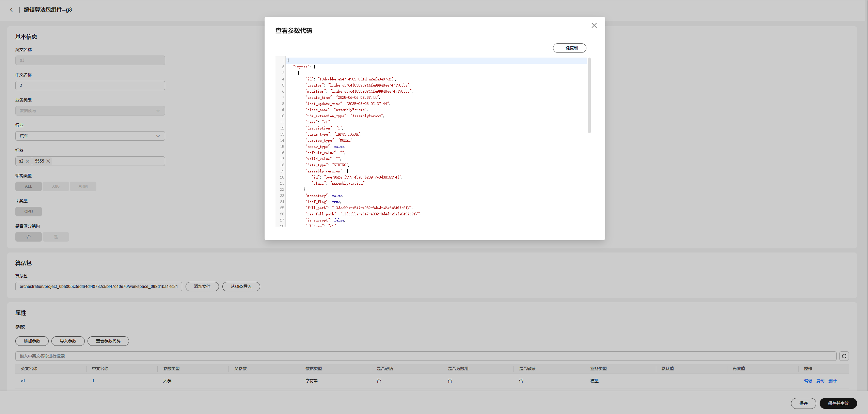Click 从OBS导入 button
868x414 pixels.
[x=241, y=287]
